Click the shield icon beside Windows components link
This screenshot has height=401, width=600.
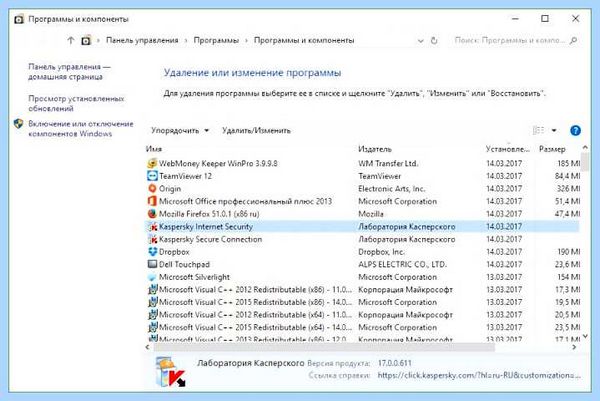click(x=18, y=124)
